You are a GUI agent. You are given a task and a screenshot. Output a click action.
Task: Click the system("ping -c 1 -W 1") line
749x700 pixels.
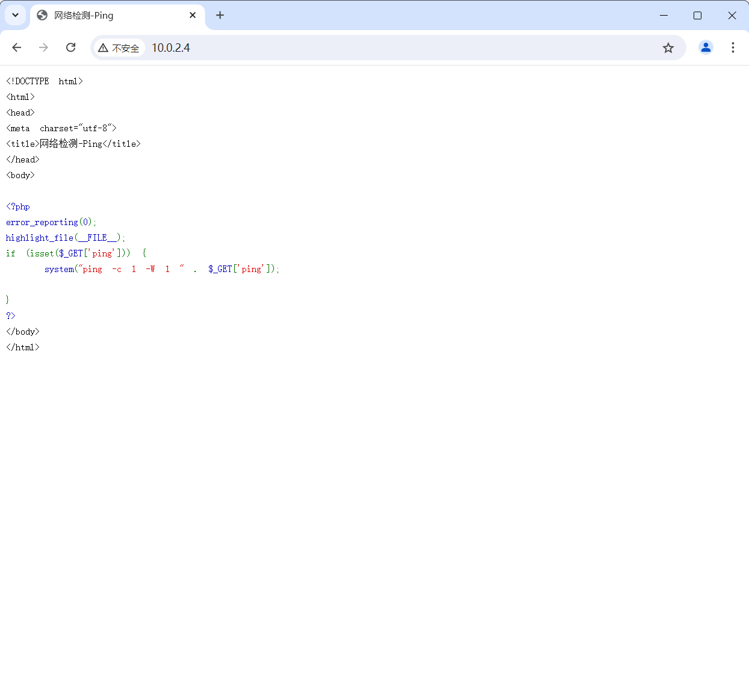(162, 269)
